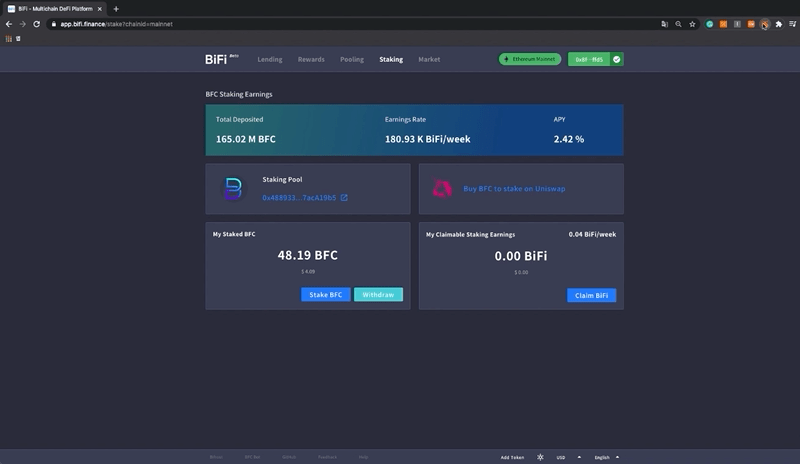Open the Lending tab
The width and height of the screenshot is (800, 464).
point(269,59)
